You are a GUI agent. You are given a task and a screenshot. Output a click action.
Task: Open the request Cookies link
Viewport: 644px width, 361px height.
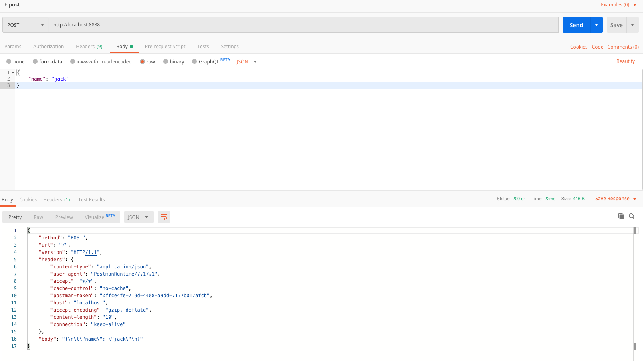579,47
